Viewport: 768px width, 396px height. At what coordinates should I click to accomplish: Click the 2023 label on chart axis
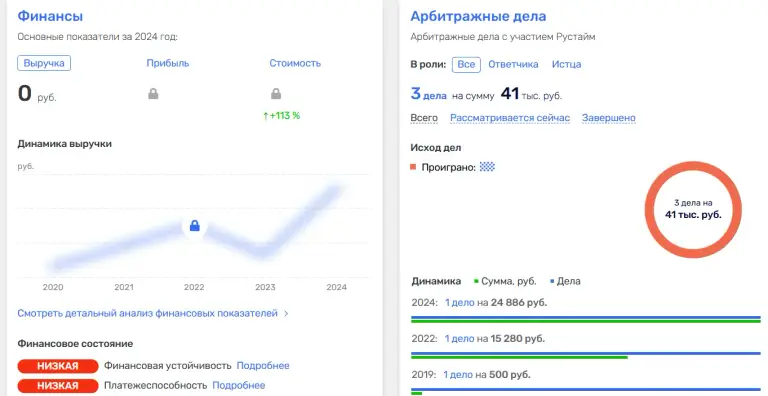[x=265, y=287]
